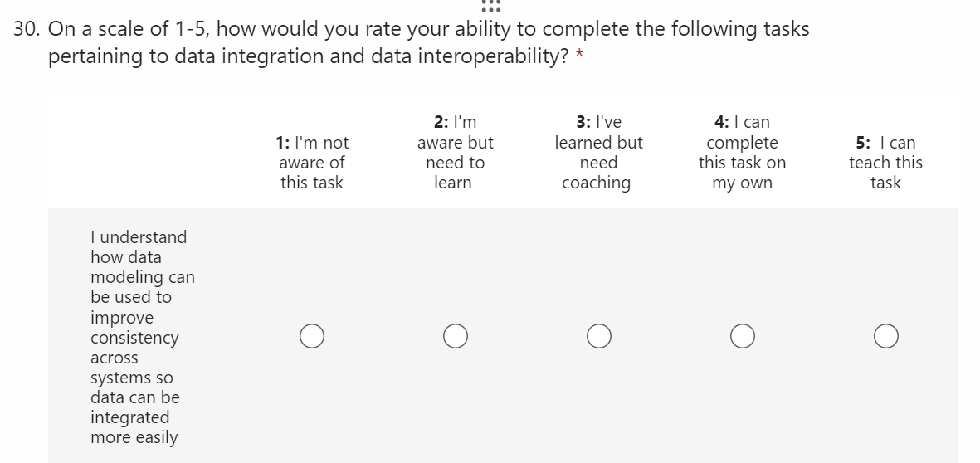The height and width of the screenshot is (463, 980).
Task: Click the six-dot drag handle above question 30
Action: coord(490,6)
